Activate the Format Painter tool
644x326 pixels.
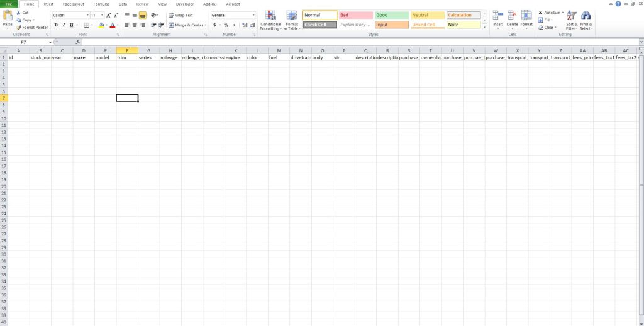32,28
